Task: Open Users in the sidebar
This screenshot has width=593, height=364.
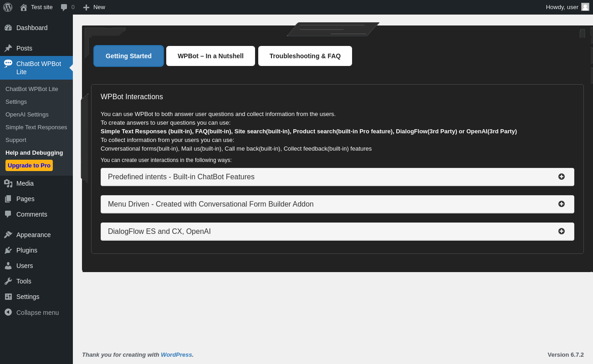Action: 25,266
